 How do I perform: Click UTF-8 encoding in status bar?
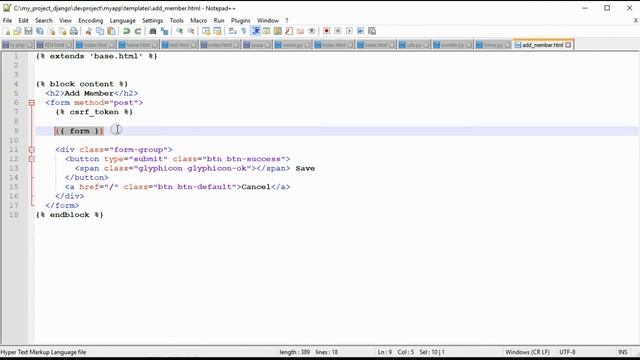pyautogui.click(x=567, y=352)
